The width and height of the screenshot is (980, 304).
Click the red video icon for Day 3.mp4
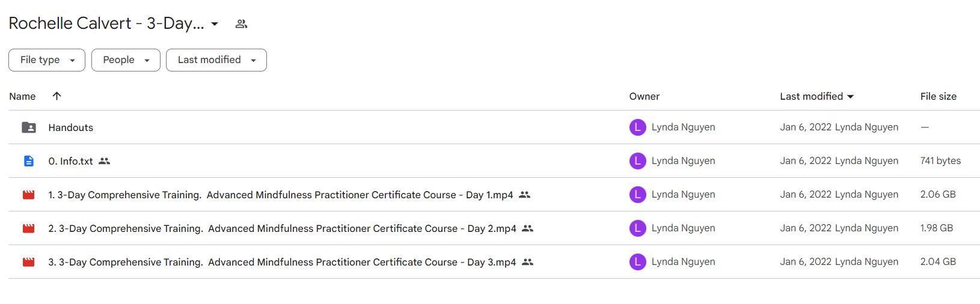(29, 262)
